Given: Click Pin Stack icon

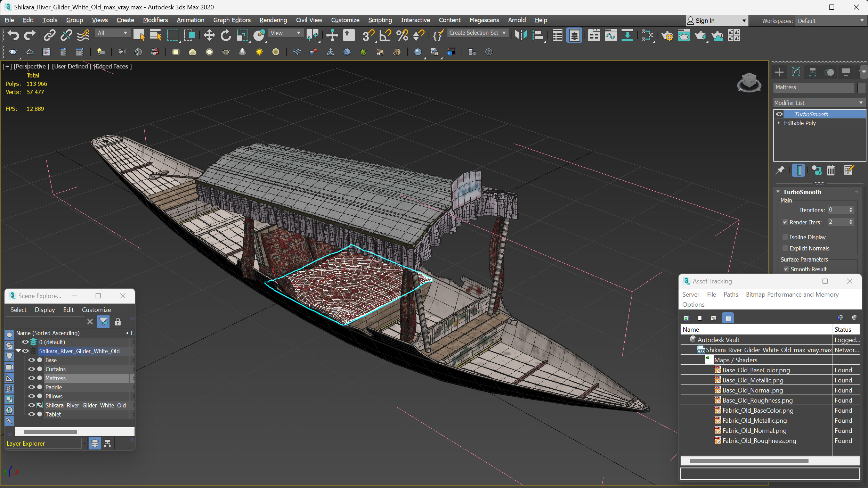Looking at the screenshot, I should click(780, 170).
